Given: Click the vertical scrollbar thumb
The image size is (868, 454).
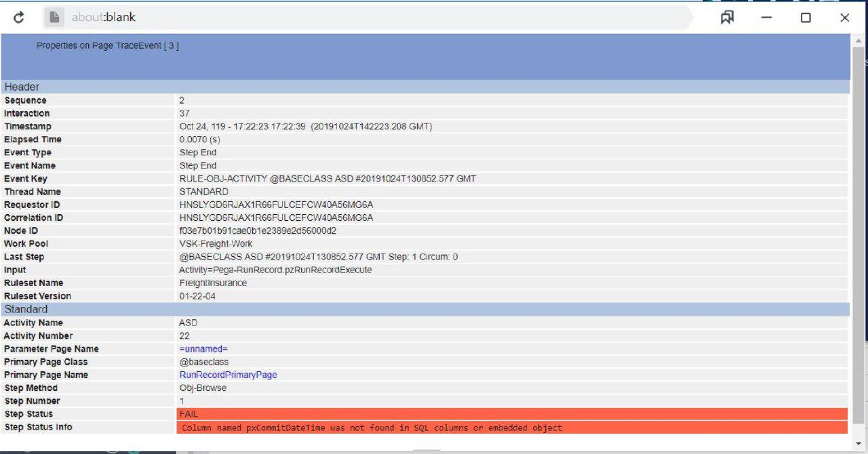Looking at the screenshot, I should pos(859,234).
